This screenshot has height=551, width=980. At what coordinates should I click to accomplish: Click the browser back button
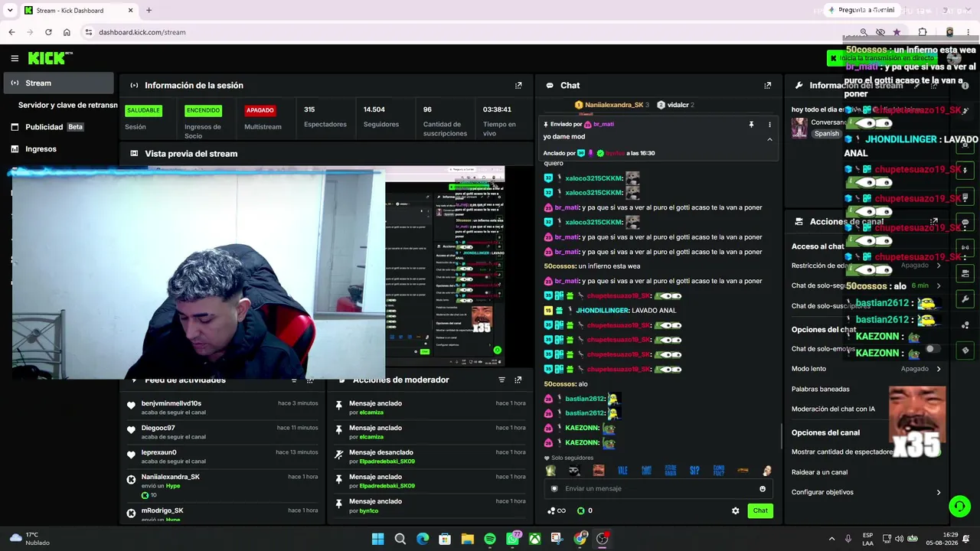(11, 32)
